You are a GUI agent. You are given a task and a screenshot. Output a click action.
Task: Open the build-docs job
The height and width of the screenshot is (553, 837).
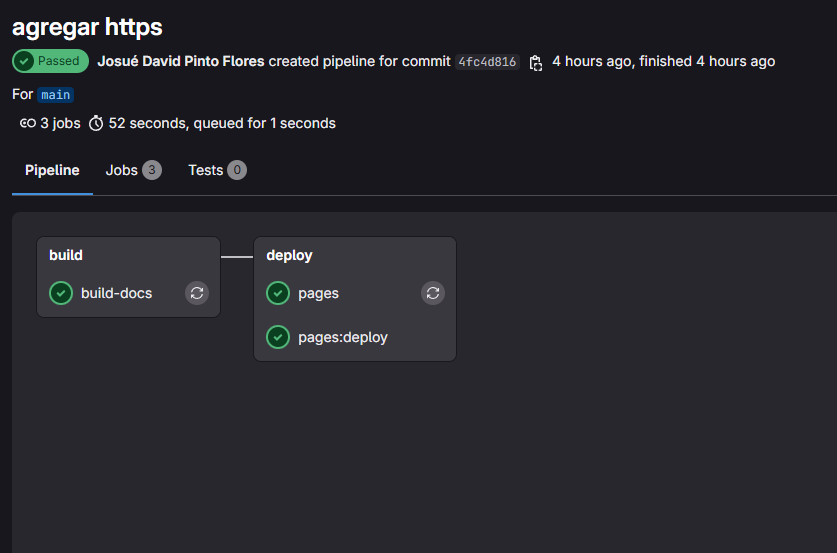(116, 293)
